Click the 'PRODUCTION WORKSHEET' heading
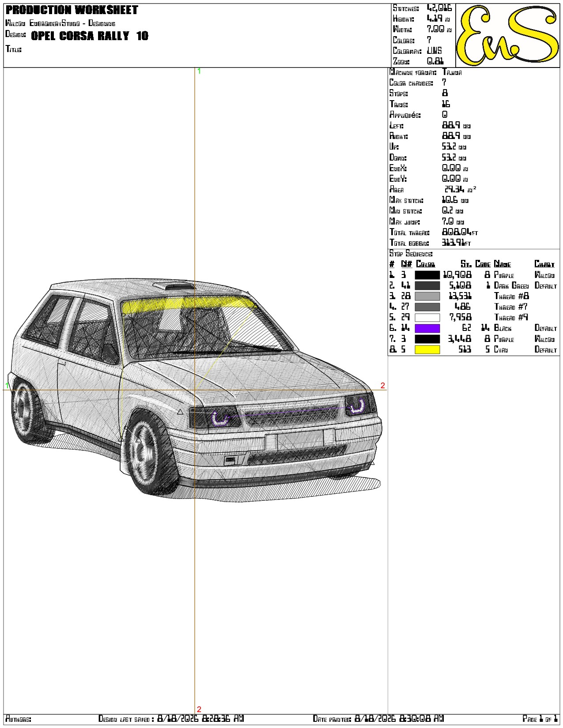The height and width of the screenshot is (728, 563). tap(72, 10)
